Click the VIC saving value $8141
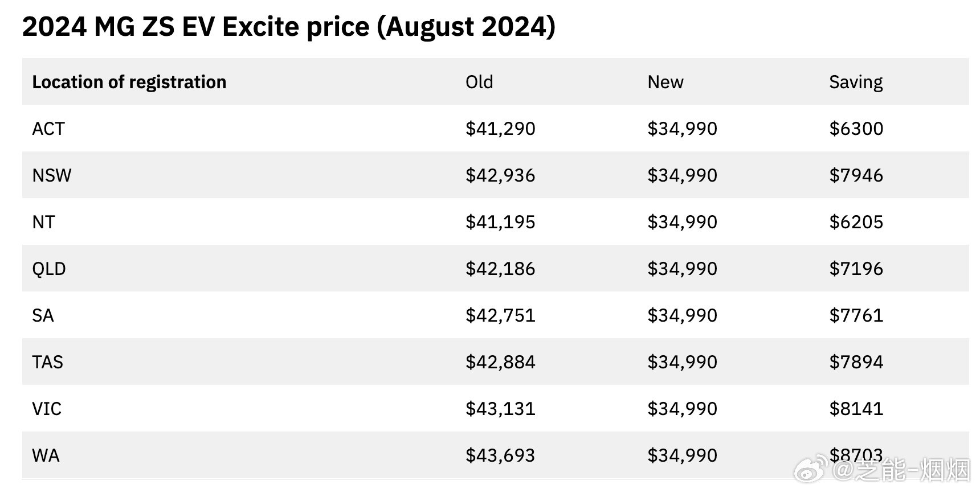The width and height of the screenshot is (980, 493). (856, 409)
